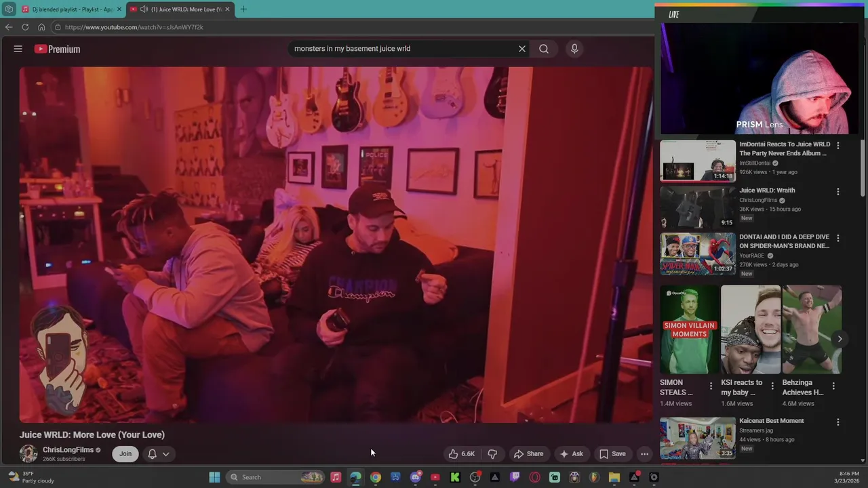Close the Juice WRLD More Love tab
The image size is (868, 488).
coord(227,9)
